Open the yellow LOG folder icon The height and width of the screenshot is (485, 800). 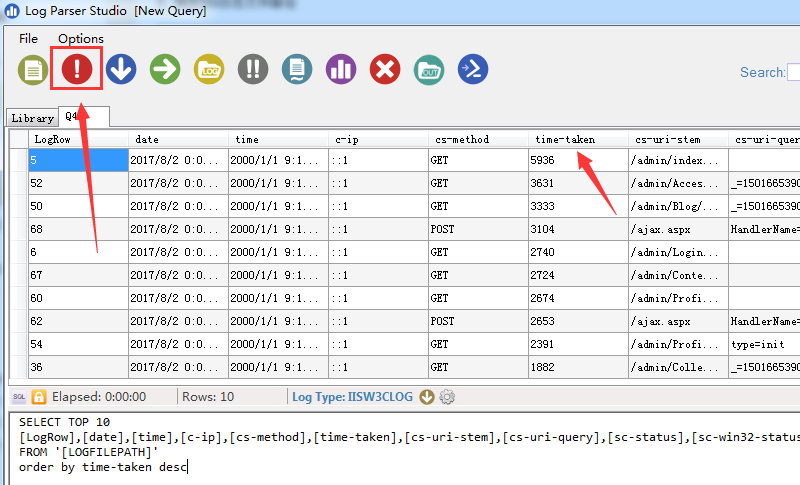click(x=209, y=69)
